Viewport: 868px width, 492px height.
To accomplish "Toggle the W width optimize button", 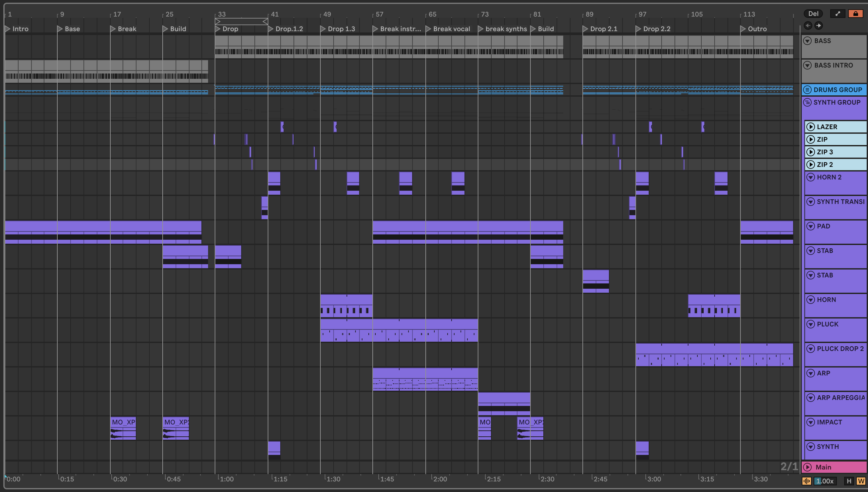I will pyautogui.click(x=861, y=481).
